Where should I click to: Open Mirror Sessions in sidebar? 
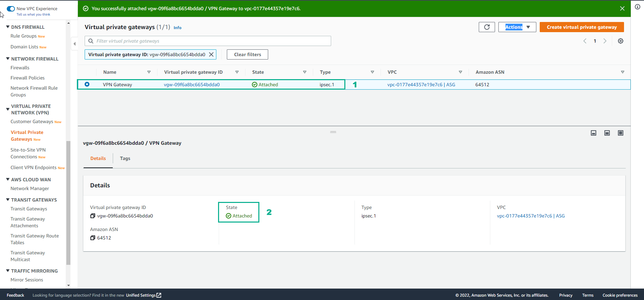[x=27, y=280]
